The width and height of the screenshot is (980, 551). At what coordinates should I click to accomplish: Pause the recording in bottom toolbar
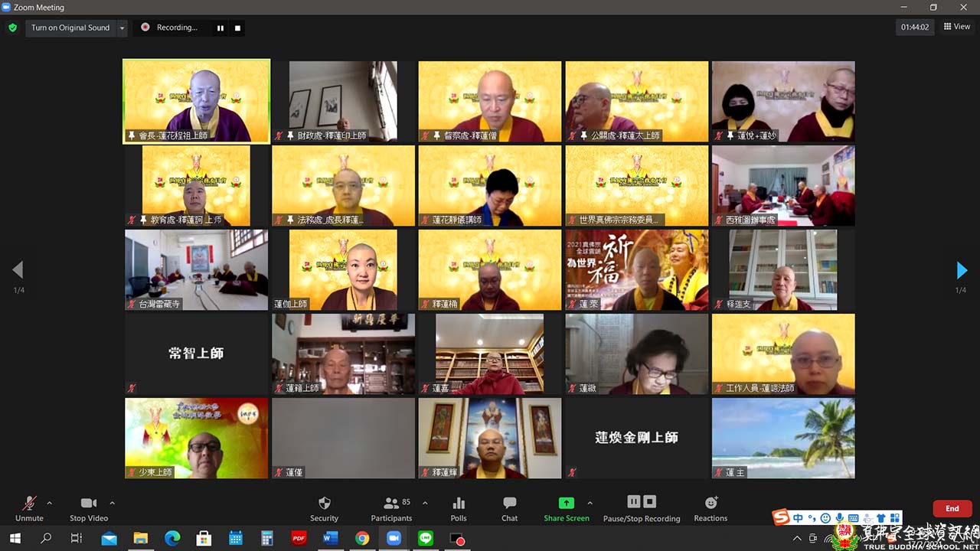tap(634, 502)
